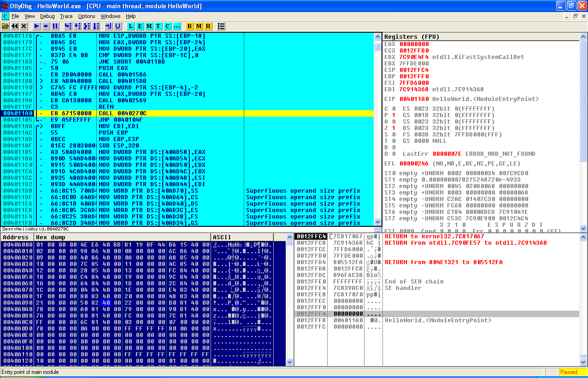This screenshot has width=588, height=378.
Task: Open the Debug menu
Action: pos(47,16)
